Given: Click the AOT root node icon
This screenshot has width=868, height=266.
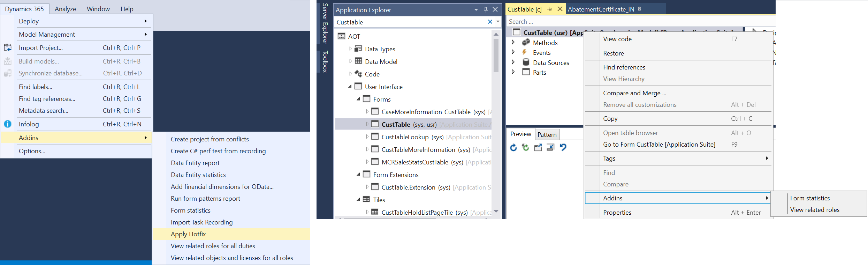Looking at the screenshot, I should [342, 36].
